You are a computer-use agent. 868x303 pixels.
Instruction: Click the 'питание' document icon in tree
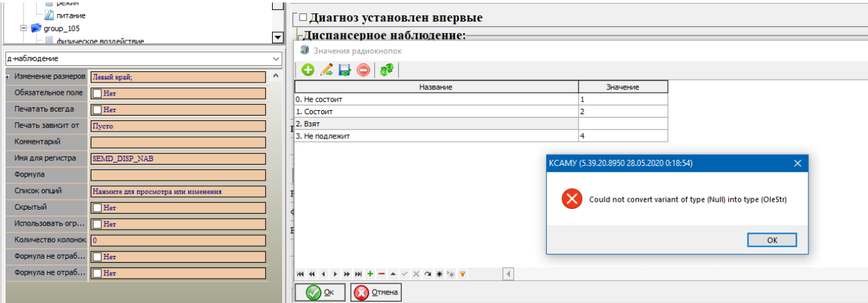point(49,15)
